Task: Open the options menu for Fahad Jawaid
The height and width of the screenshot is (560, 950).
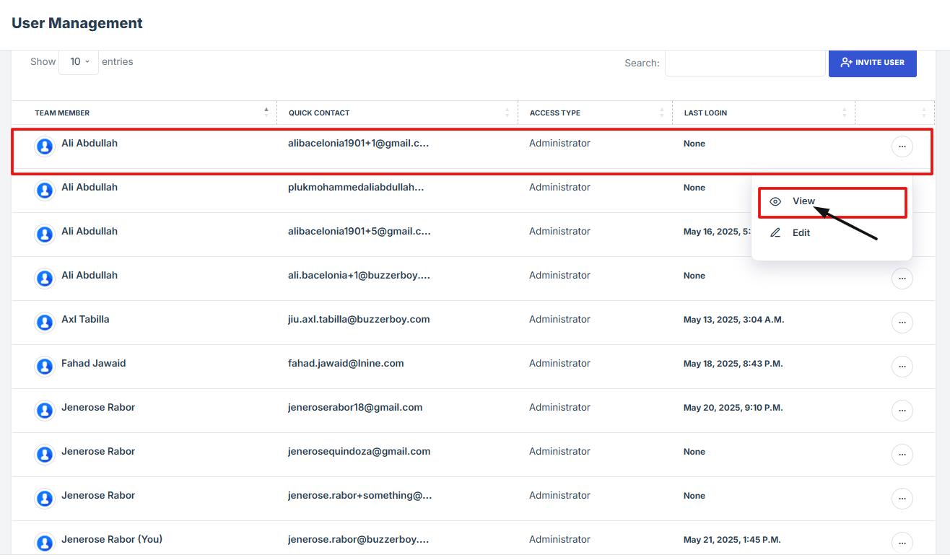Action: [902, 367]
